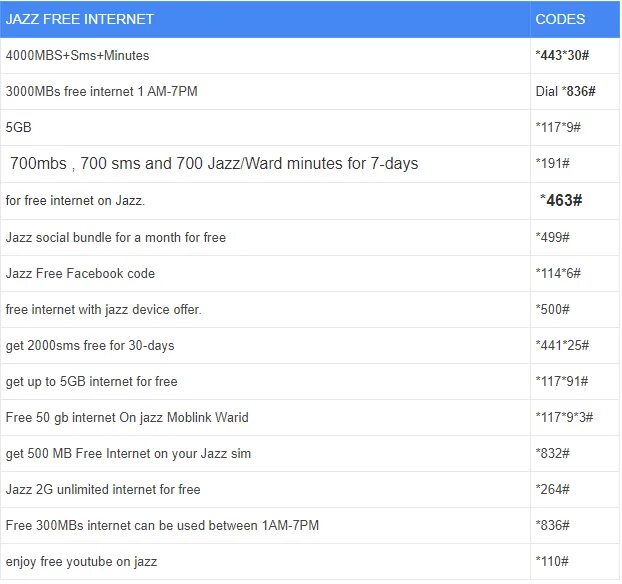Select enjoy free youtube on jazz text
This screenshot has height=584, width=622.
(81, 562)
